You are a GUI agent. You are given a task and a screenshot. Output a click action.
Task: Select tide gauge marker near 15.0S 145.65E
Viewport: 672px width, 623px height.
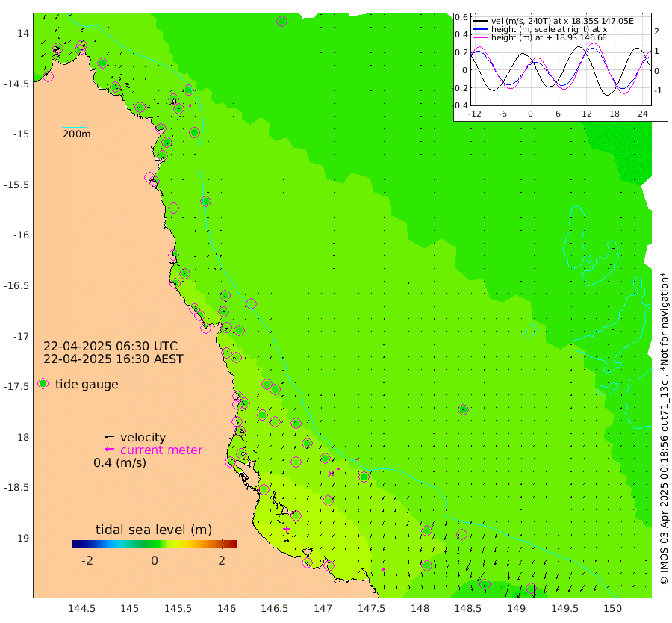pos(195,132)
